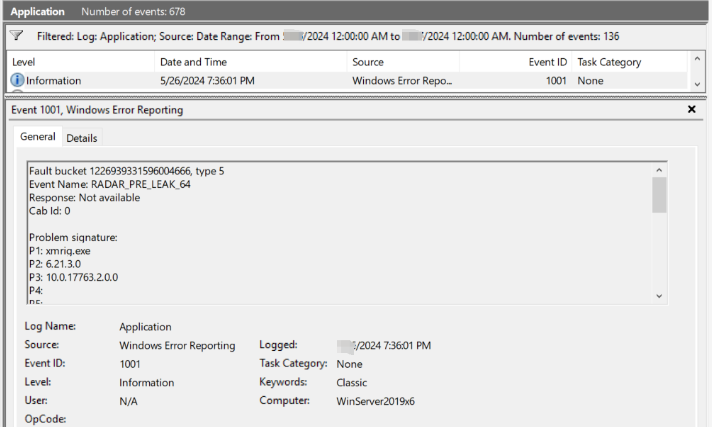Click the Response: Not available line

(84, 198)
